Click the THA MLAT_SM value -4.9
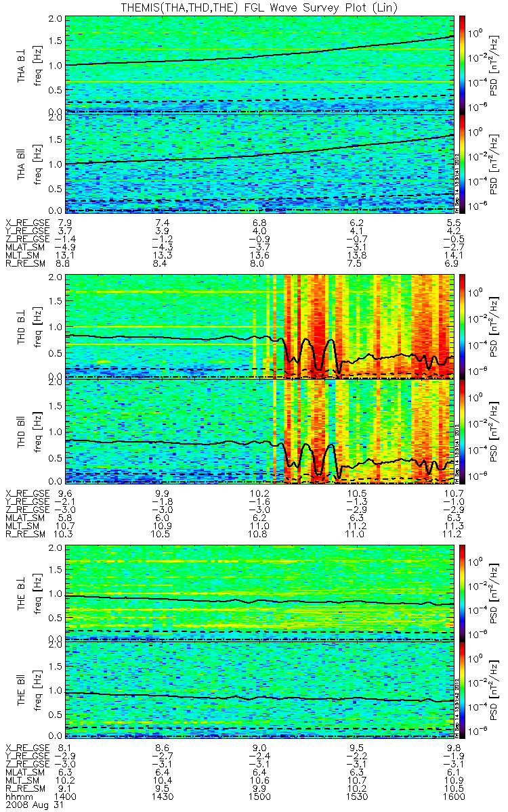The height and width of the screenshot is (812, 508). tap(64, 246)
